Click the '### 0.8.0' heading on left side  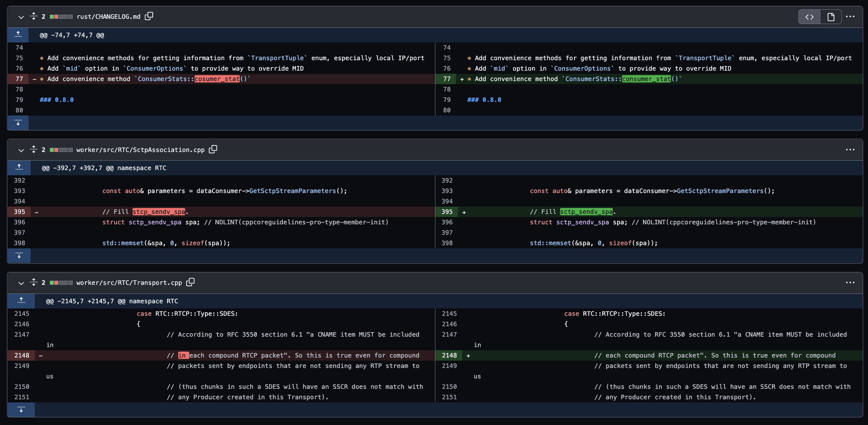[57, 100]
